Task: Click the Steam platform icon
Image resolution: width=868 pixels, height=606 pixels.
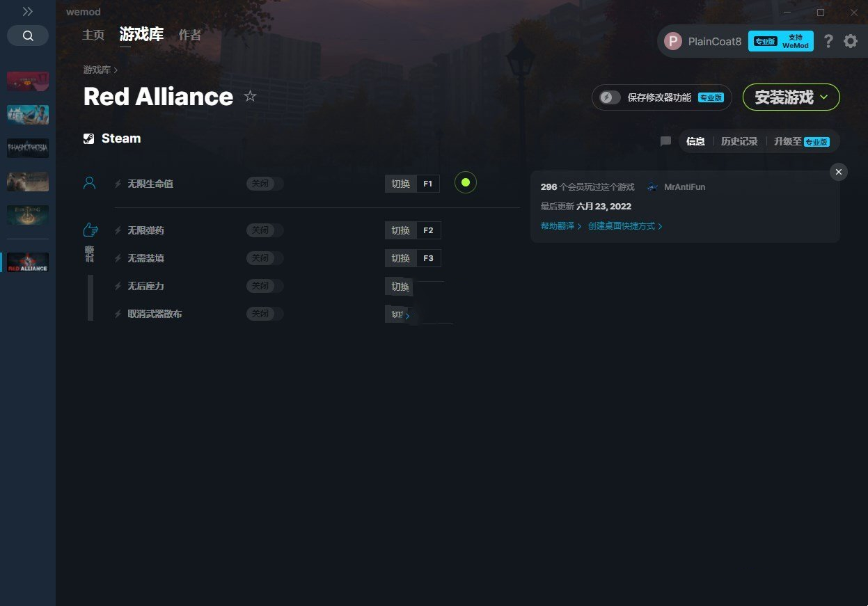Action: coord(89,138)
